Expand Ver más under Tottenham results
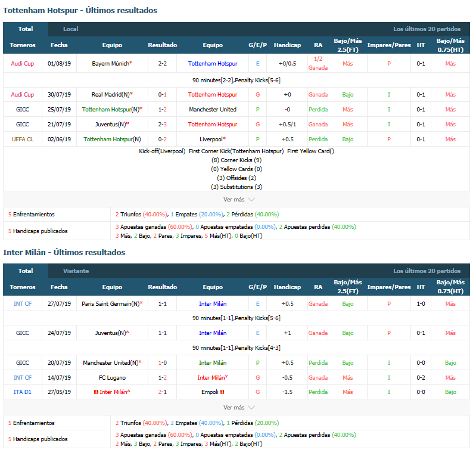Screen dimensions: 476x453 tap(239, 200)
